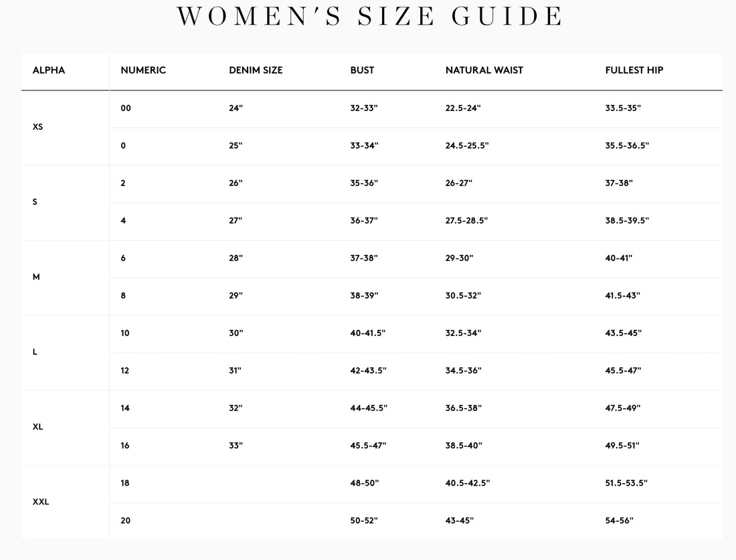Viewport: 736px width, 560px height.
Task: Click numeric size 00 cell
Action: pyautogui.click(x=126, y=108)
